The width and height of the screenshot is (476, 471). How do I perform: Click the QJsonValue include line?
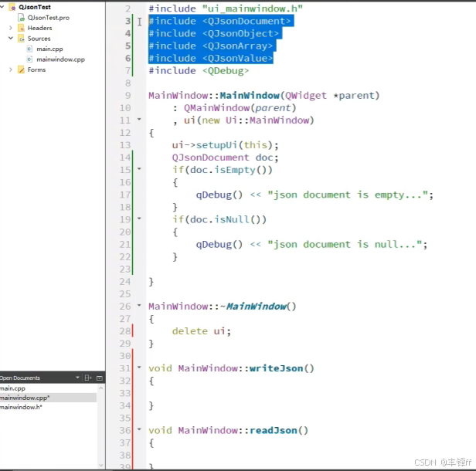point(211,59)
